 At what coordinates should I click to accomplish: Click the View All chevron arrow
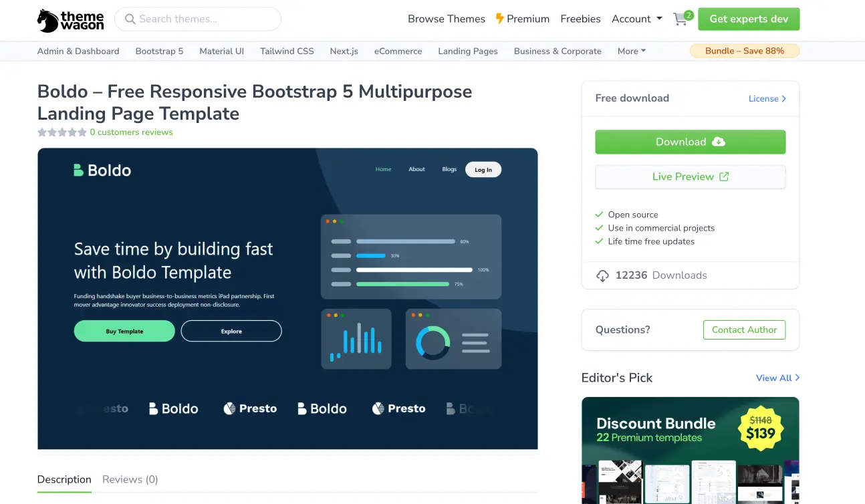797,378
